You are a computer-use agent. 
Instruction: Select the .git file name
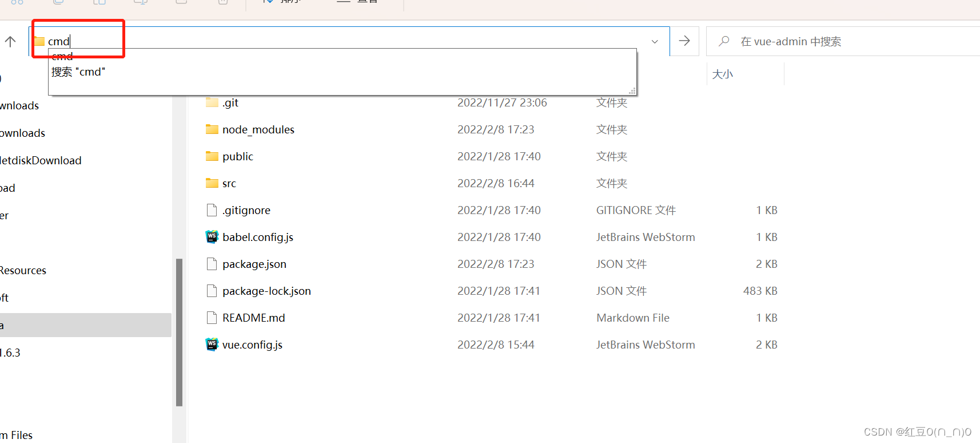point(230,103)
